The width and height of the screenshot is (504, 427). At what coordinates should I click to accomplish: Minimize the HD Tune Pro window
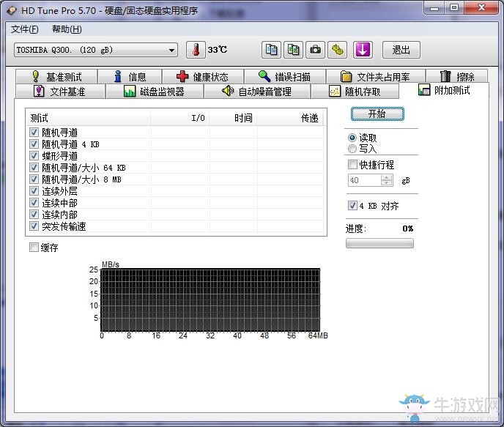click(434, 8)
